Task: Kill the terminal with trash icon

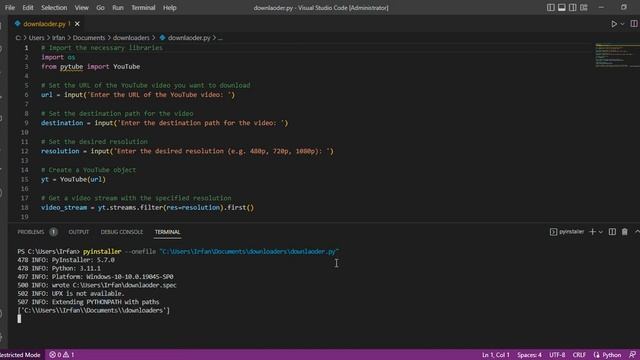Action: [x=624, y=232]
